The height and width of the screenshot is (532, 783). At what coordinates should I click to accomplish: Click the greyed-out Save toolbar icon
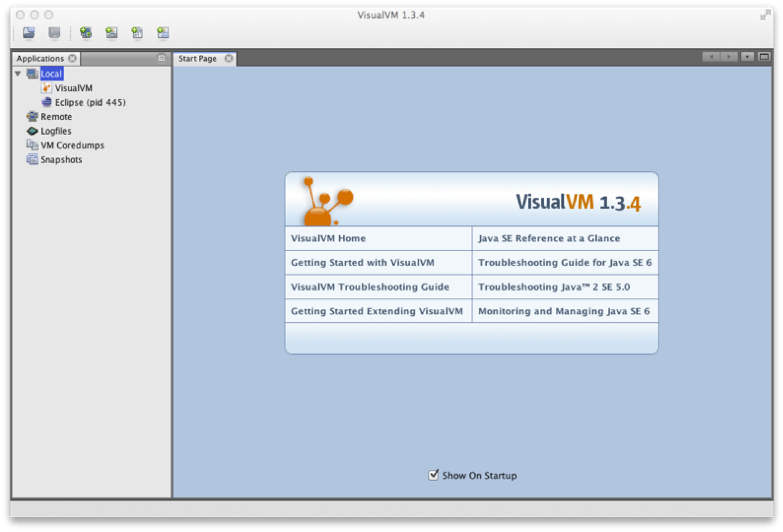coord(55,33)
